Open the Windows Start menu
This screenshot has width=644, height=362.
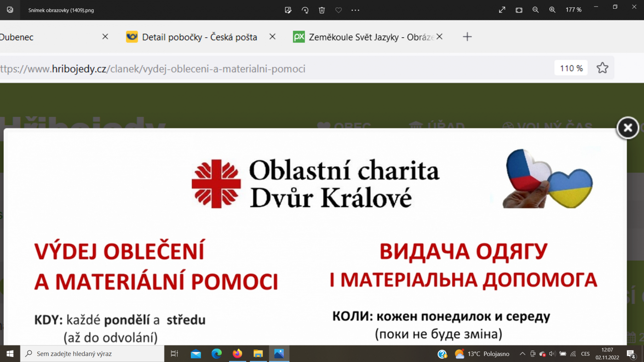tap(10, 354)
